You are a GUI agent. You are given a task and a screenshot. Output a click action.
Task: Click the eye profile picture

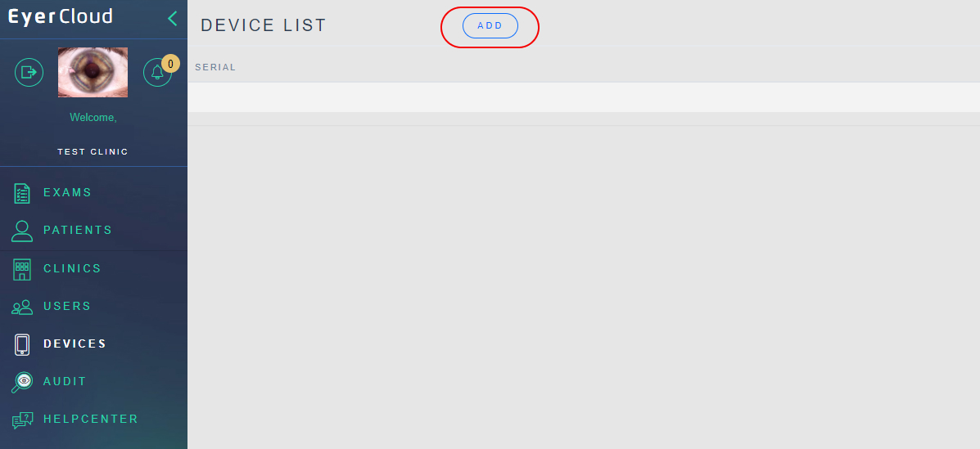(93, 73)
